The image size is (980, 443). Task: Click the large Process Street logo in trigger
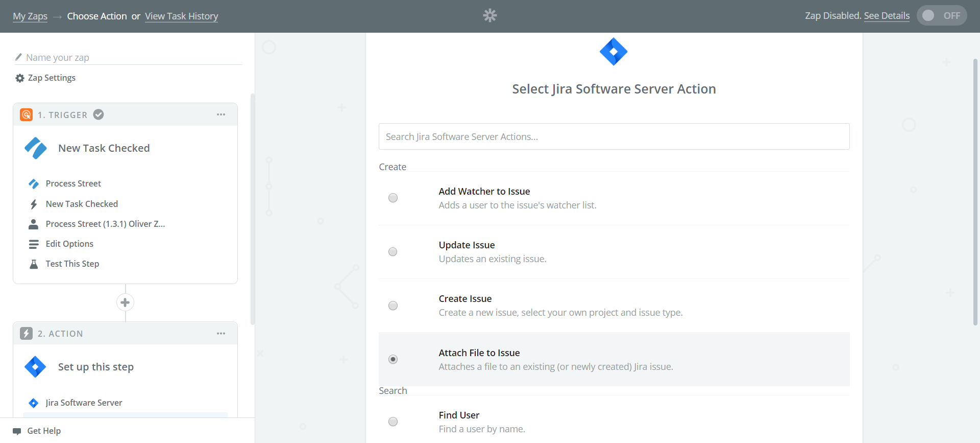click(36, 148)
